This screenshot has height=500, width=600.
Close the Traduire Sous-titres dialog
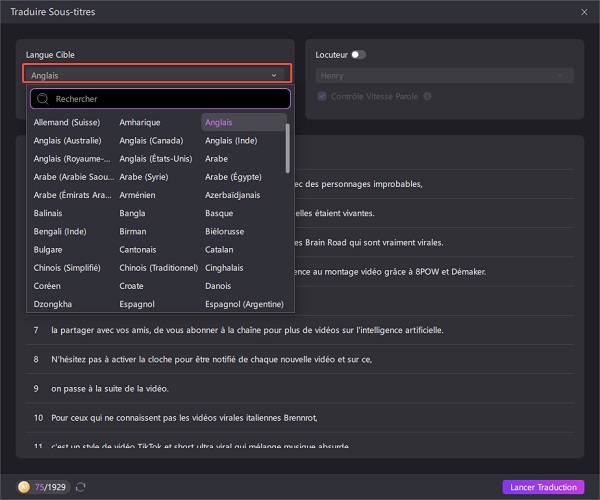[584, 11]
